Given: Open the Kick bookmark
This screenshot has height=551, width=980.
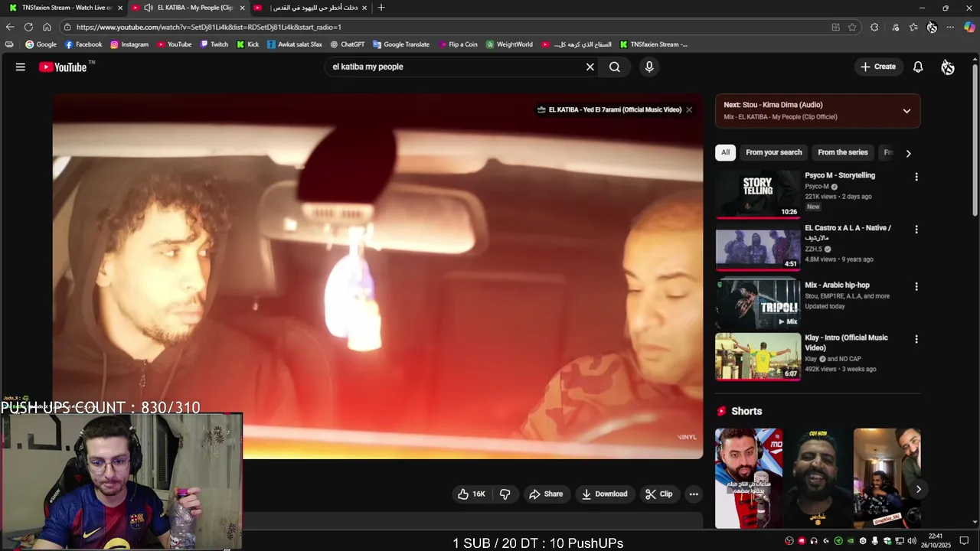Looking at the screenshot, I should click(x=247, y=44).
